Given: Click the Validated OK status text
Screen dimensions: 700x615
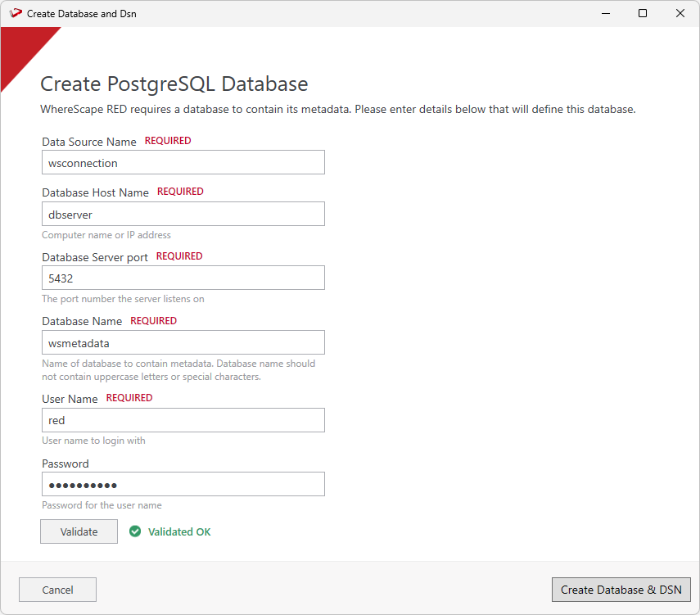Looking at the screenshot, I should tap(179, 532).
